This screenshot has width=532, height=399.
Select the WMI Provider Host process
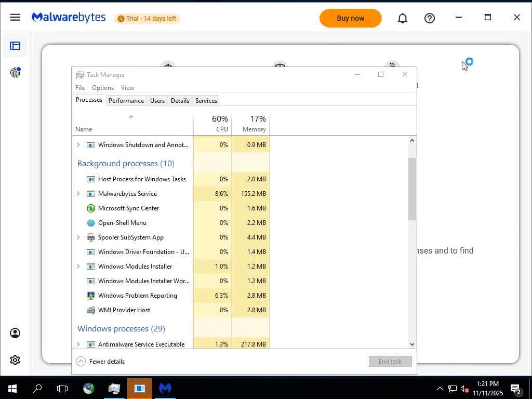(170, 310)
